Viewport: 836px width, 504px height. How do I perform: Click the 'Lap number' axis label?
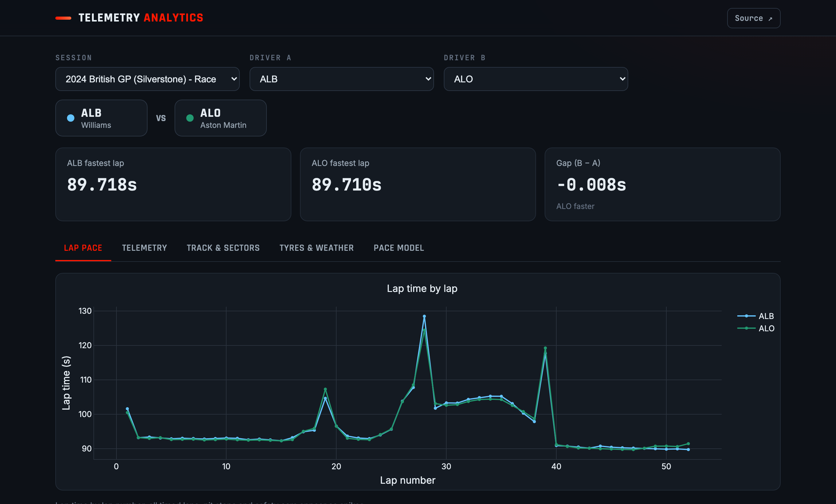point(408,480)
